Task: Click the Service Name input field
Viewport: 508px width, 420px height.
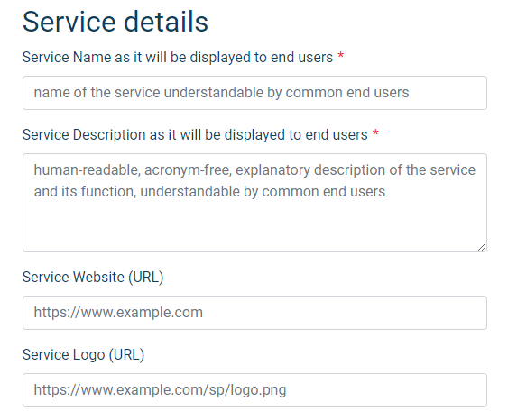Action: 254,93
